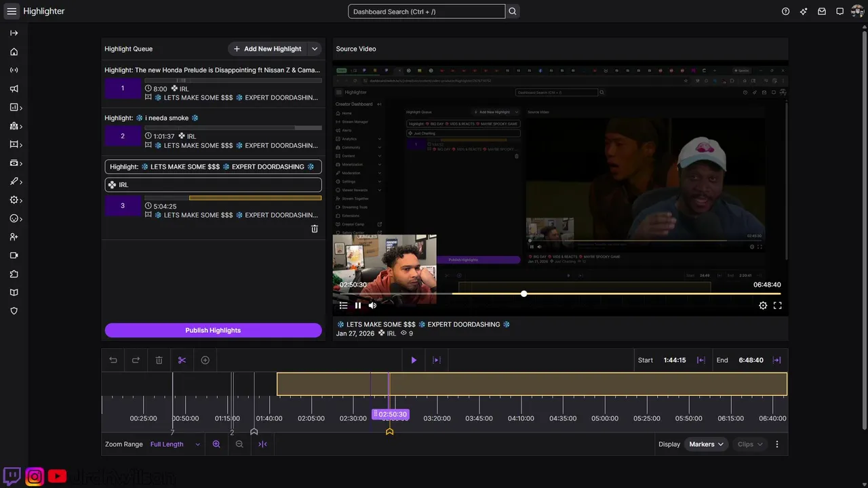
Task: Play the highlight in timeline
Action: (414, 360)
